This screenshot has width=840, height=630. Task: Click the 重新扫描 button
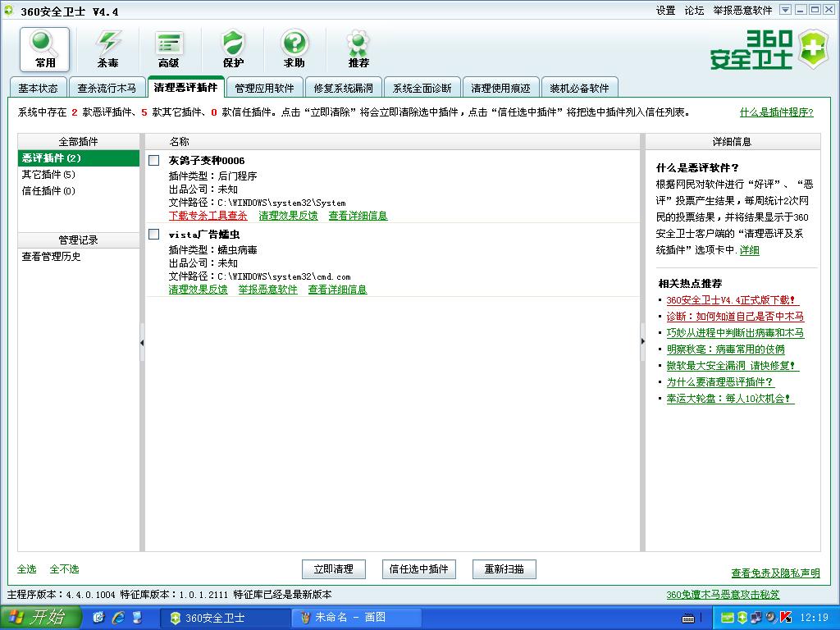[504, 569]
